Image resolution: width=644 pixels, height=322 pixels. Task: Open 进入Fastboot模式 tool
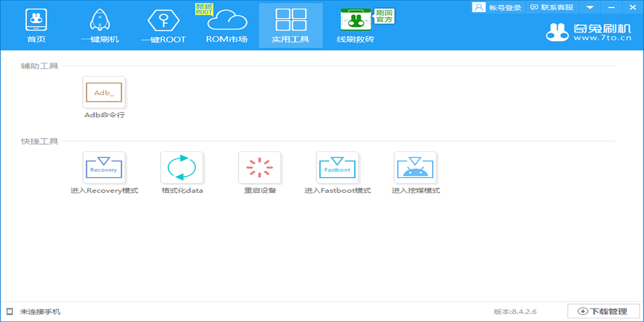coord(338,167)
